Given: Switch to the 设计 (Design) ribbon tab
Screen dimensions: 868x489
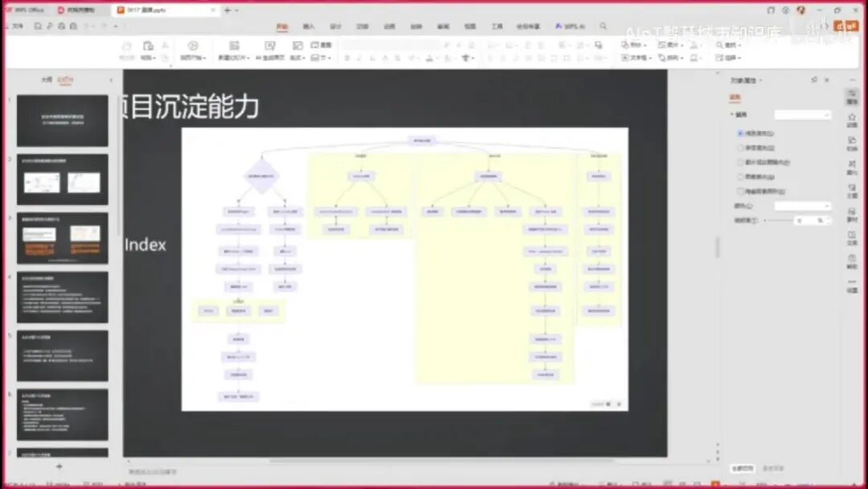Looking at the screenshot, I should pyautogui.click(x=335, y=26).
